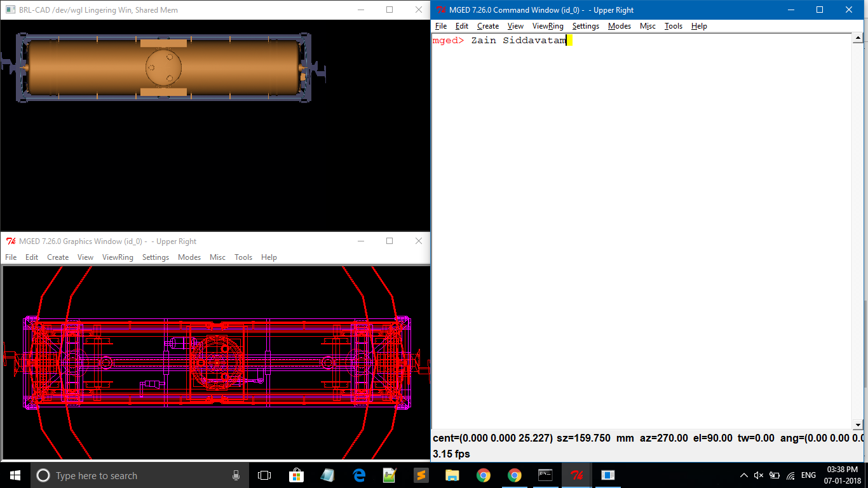The height and width of the screenshot is (488, 868).
Task: Show hidden system tray icons
Action: pos(743,475)
